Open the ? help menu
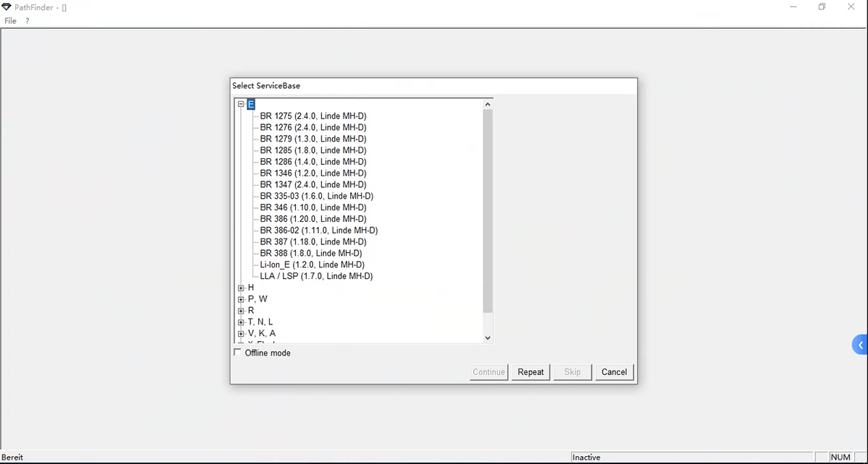The height and width of the screenshot is (464, 868). (x=27, y=21)
